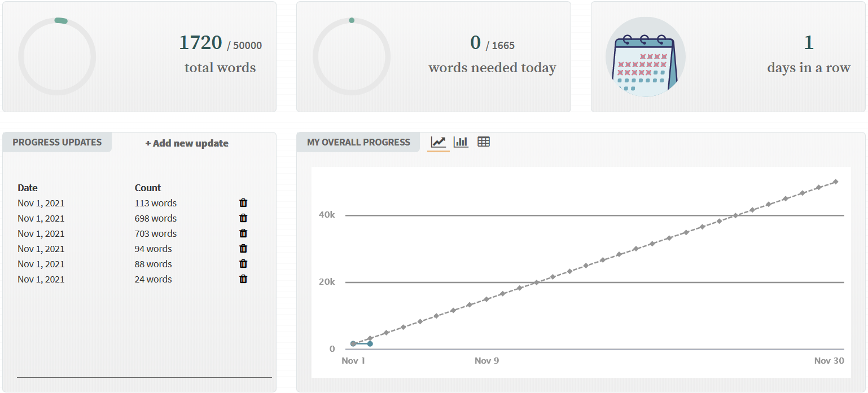Screen dimensions: 868x393
Task: Switch to table view of progress
Action: [x=484, y=142]
